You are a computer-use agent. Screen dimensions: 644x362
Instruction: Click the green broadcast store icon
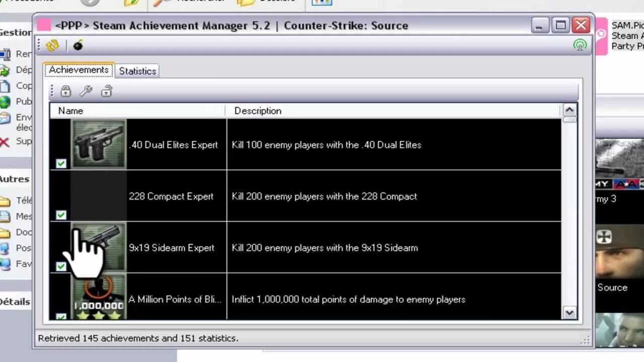pos(580,45)
